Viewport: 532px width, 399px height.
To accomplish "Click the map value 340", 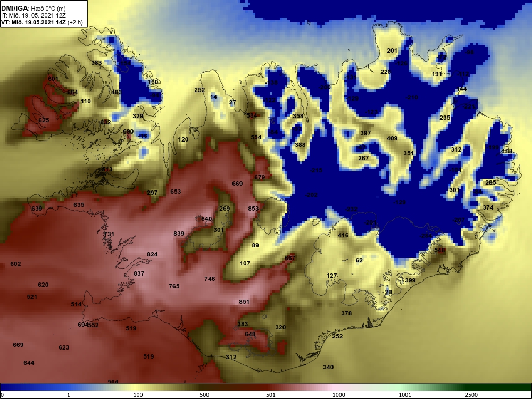I will click(x=328, y=367).
